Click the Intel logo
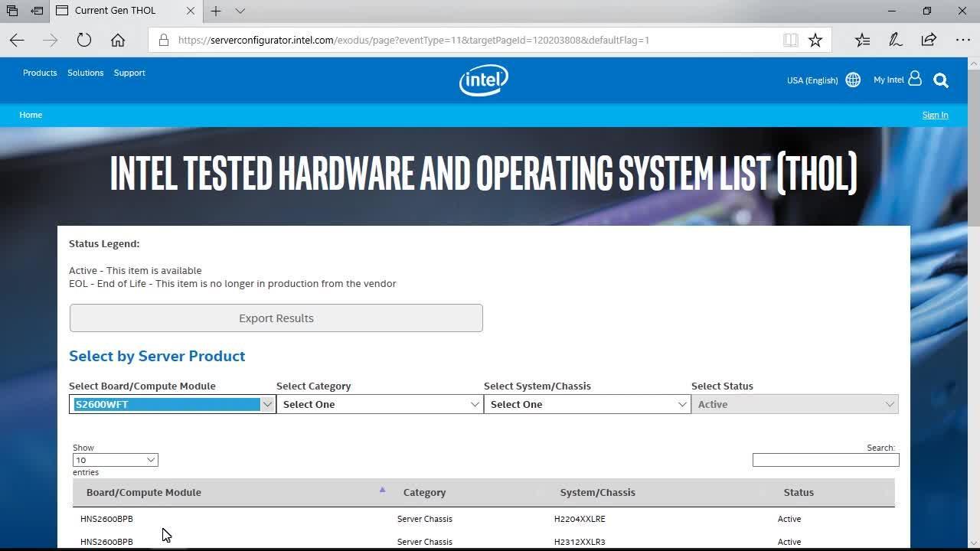 coord(483,80)
